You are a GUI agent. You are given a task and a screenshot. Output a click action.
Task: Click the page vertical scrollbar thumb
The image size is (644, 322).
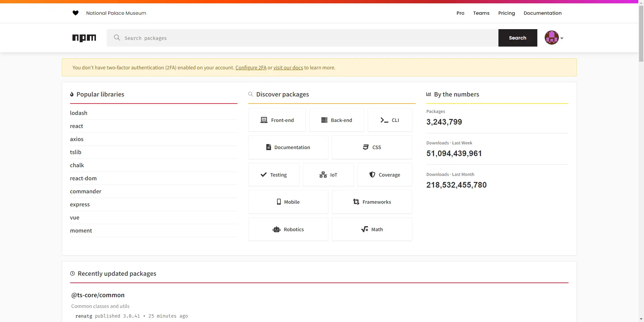point(641,34)
